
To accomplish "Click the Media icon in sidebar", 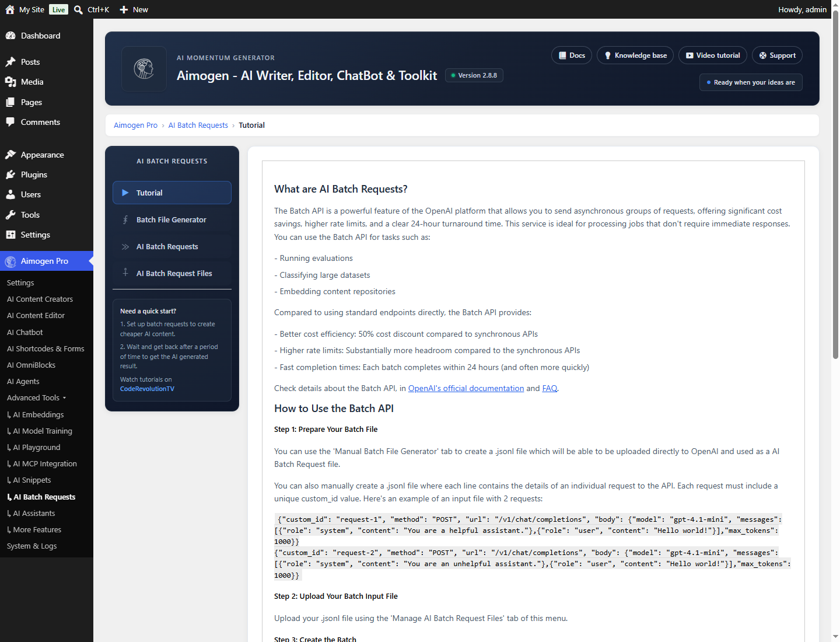I will point(10,82).
